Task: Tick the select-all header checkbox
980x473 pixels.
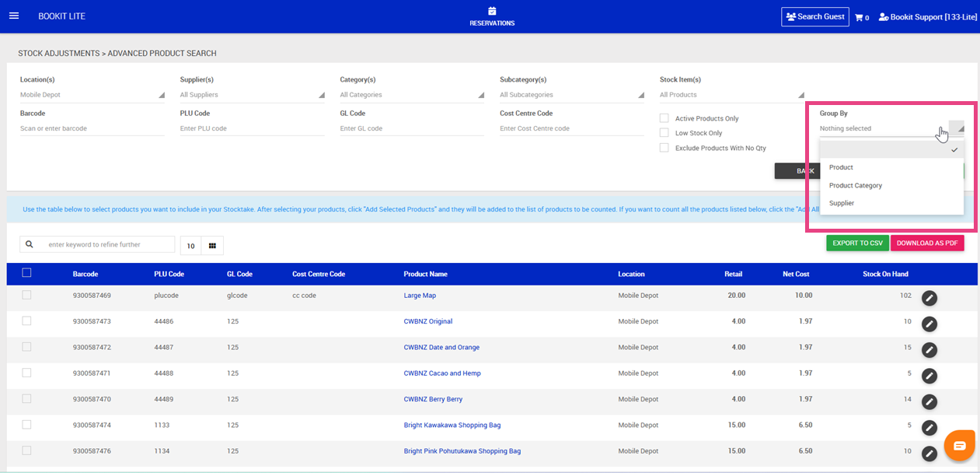Action: coord(26,273)
